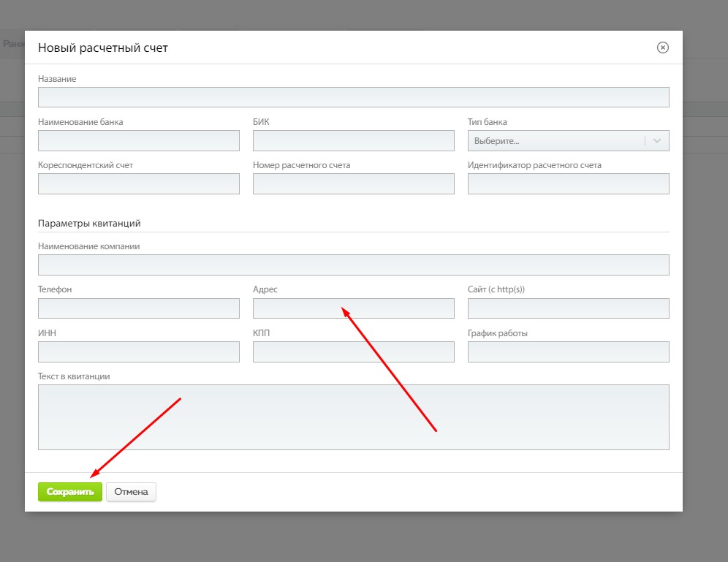
Task: Expand Тип банка using chevron arrow
Action: pos(657,140)
